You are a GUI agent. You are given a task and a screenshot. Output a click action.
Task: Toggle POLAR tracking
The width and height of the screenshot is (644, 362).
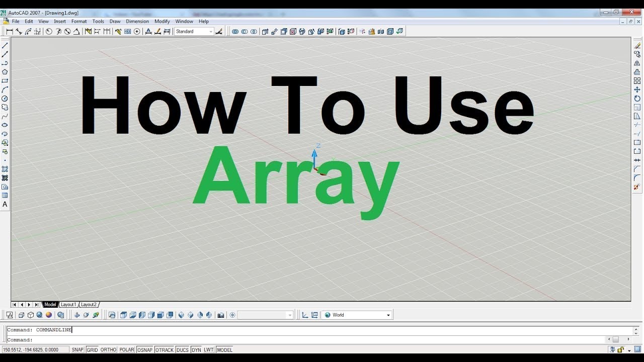127,350
